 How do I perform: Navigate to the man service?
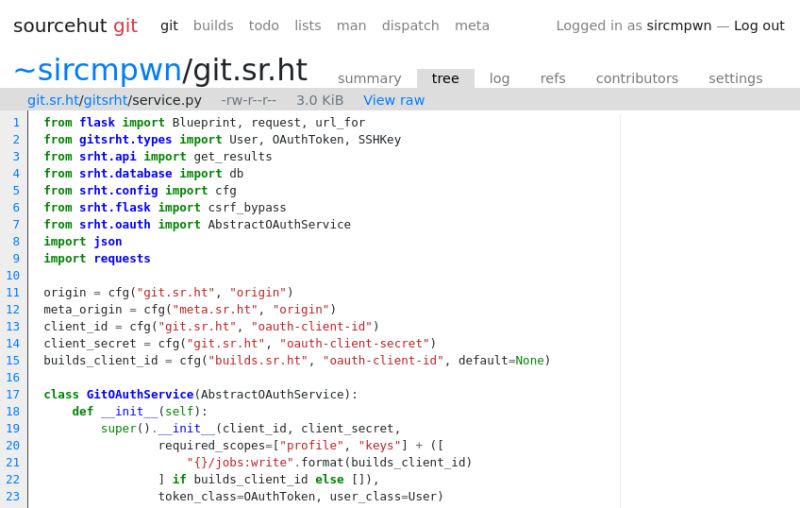[x=351, y=26]
